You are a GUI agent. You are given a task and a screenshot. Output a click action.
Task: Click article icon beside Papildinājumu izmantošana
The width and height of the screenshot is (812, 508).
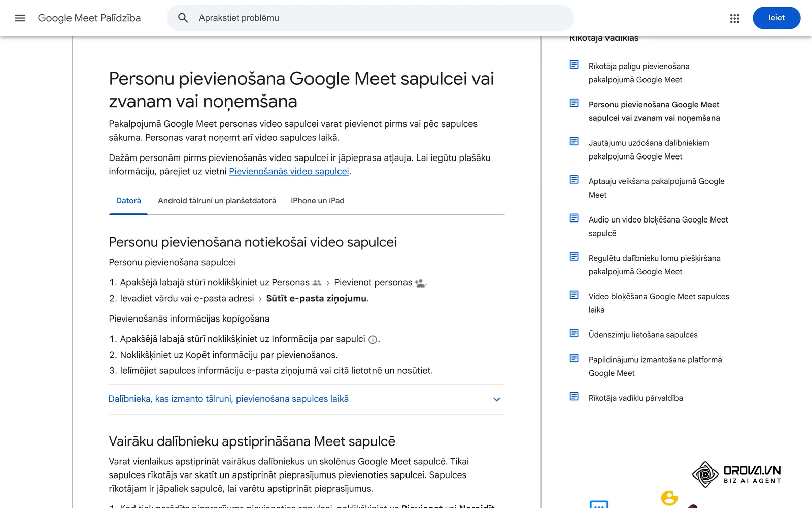click(574, 358)
